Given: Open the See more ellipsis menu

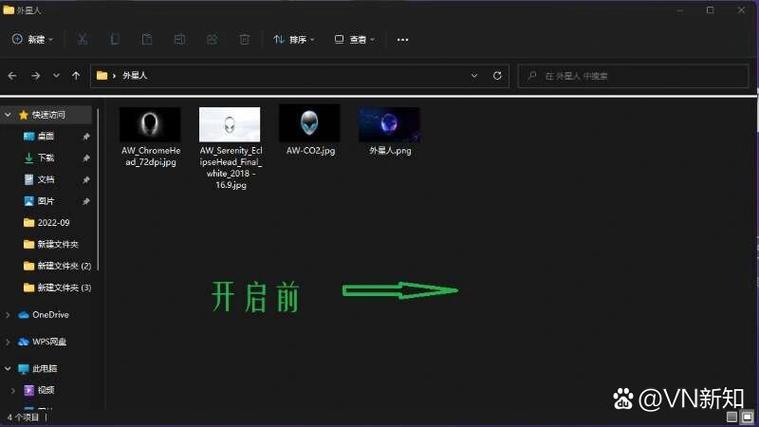Looking at the screenshot, I should [402, 40].
